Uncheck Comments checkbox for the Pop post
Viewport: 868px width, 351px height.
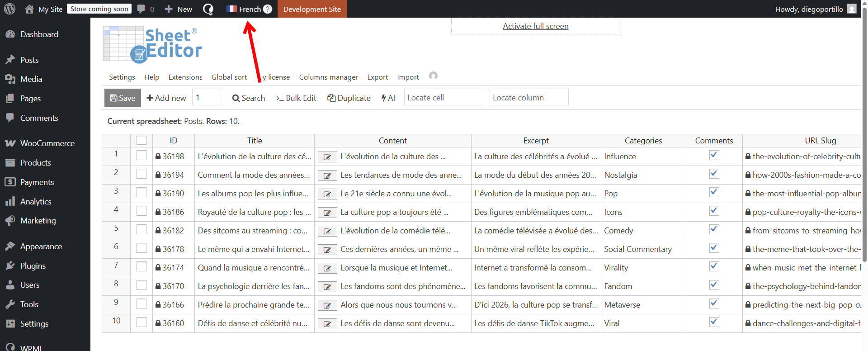[x=714, y=193]
